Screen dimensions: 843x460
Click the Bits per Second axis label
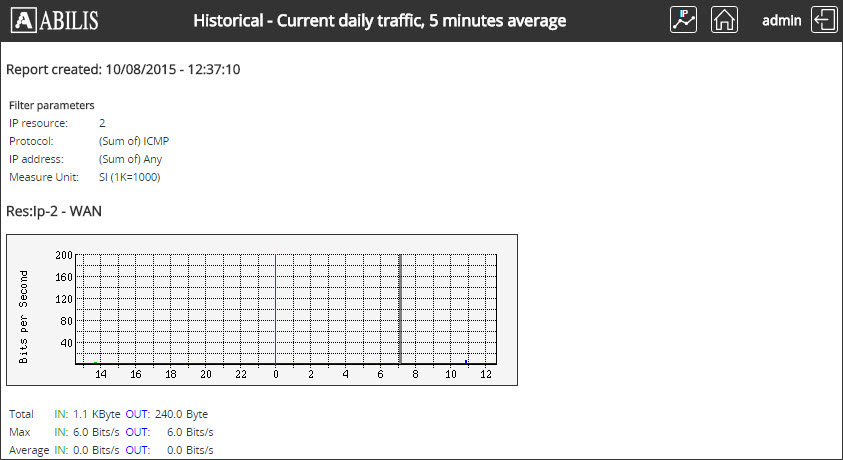click(24, 315)
